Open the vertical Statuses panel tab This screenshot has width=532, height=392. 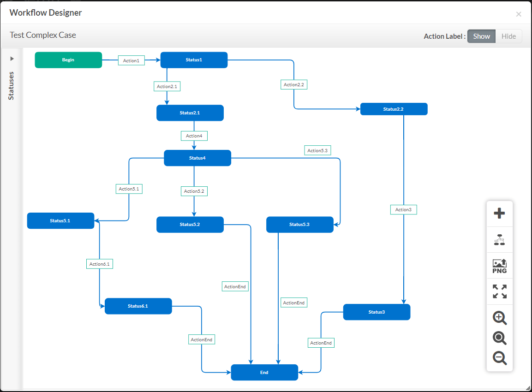11,86
